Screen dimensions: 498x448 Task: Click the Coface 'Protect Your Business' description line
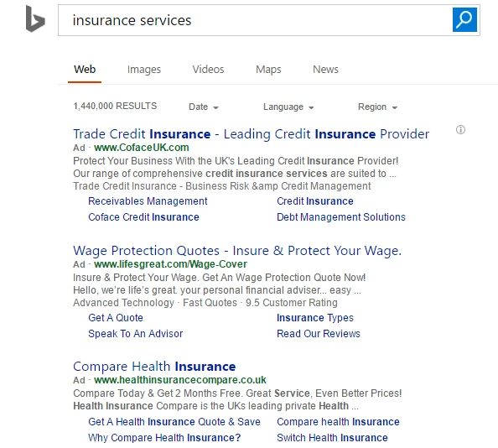click(x=236, y=161)
